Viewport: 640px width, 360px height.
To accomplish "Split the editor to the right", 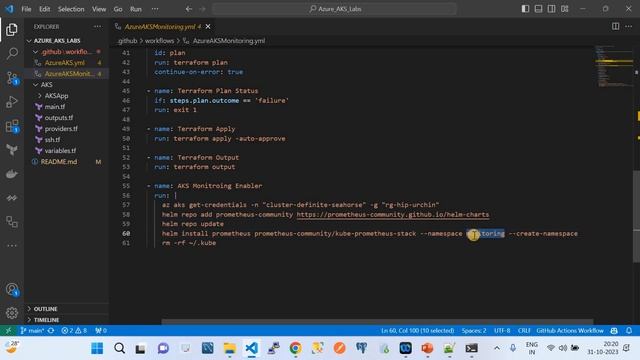I will (615, 27).
